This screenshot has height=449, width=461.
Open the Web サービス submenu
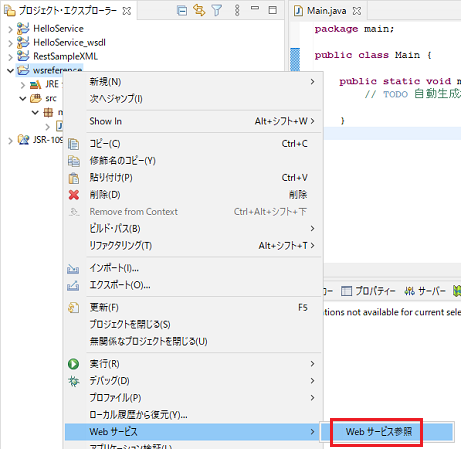pos(193,432)
